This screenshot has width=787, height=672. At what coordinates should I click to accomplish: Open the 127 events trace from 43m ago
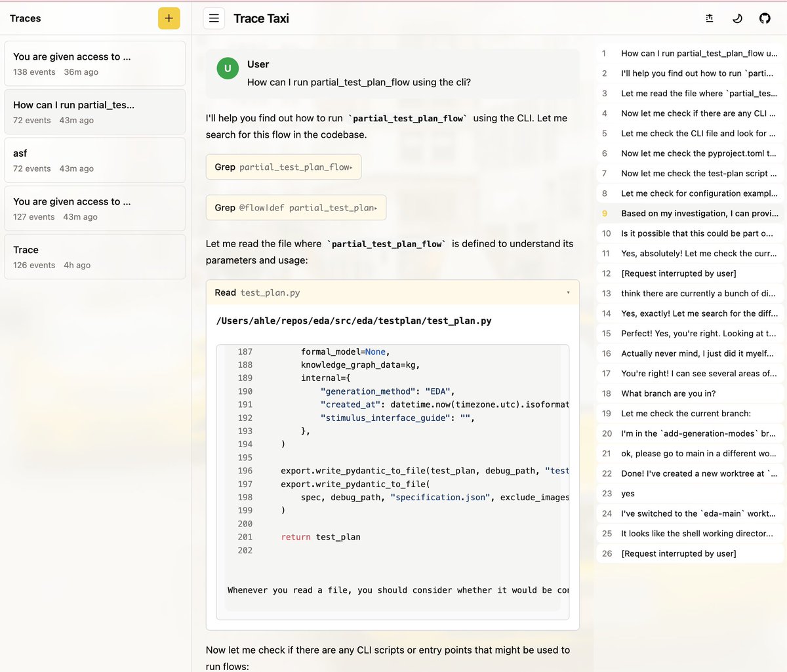click(94, 208)
